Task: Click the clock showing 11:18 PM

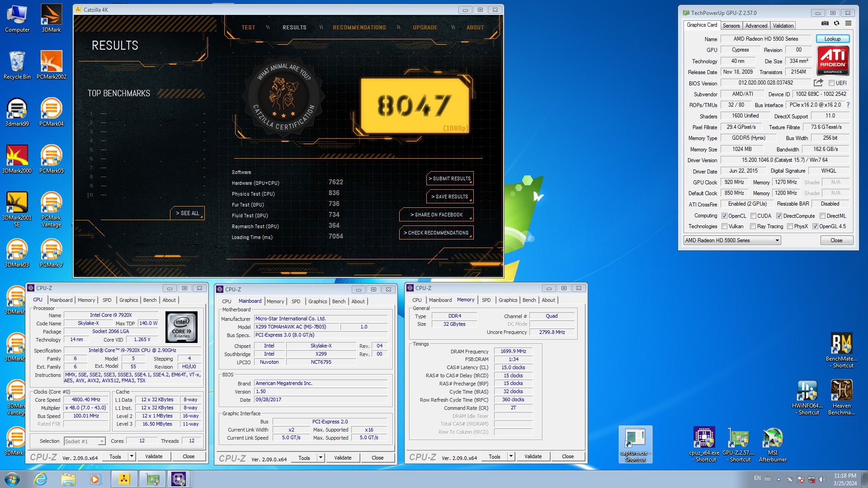Action: 845,476
